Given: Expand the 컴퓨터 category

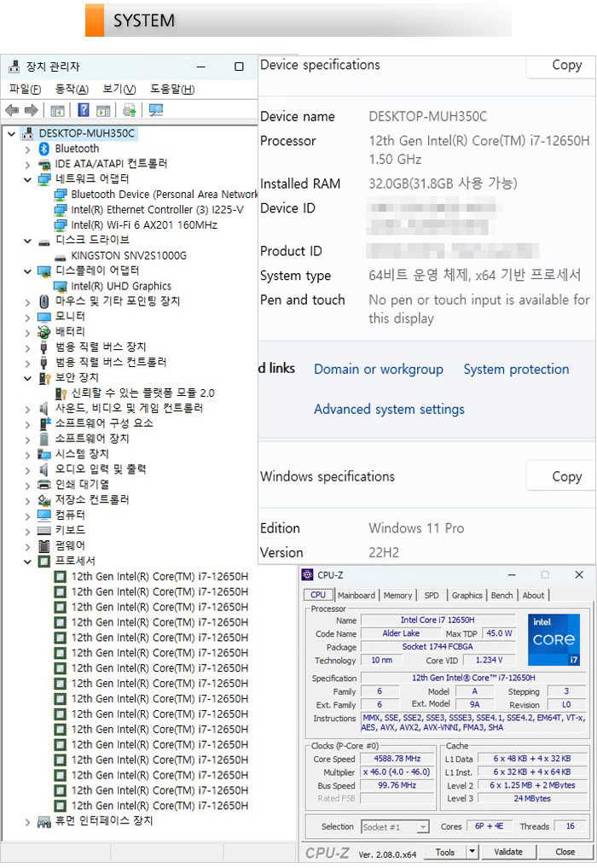Looking at the screenshot, I should click(27, 516).
